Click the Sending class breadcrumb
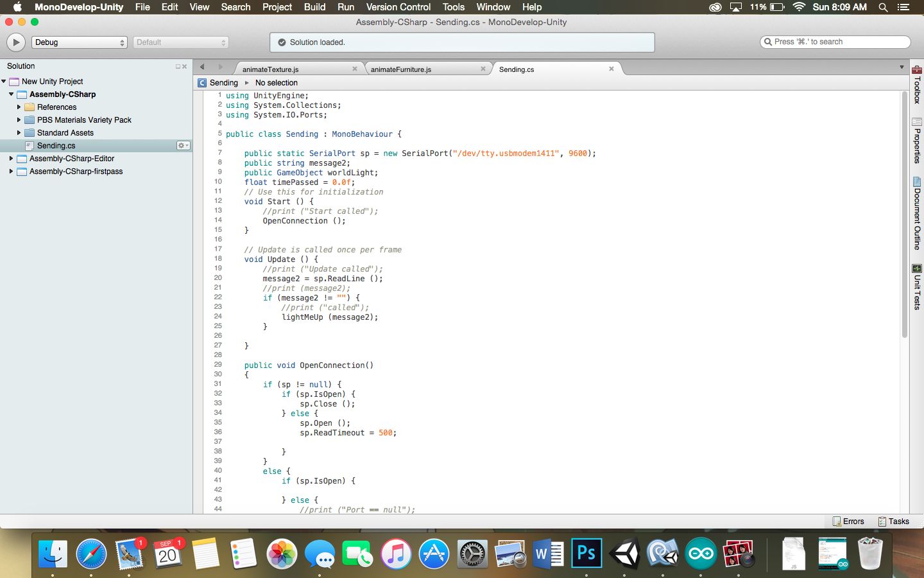Image resolution: width=924 pixels, height=578 pixels. click(218, 83)
